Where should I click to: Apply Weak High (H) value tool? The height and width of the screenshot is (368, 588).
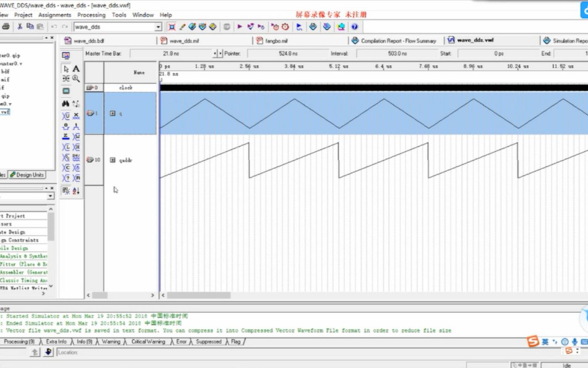[76, 147]
